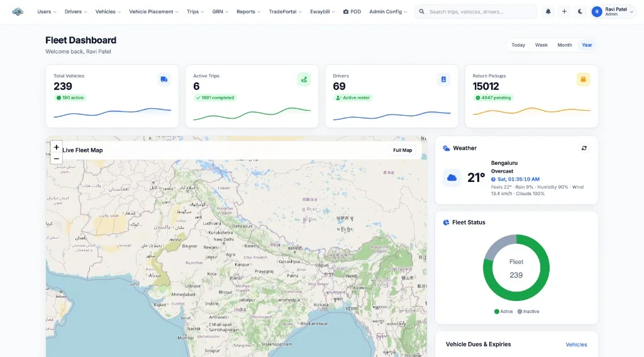Expand the Drivers menu
The image size is (644, 357).
click(75, 11)
